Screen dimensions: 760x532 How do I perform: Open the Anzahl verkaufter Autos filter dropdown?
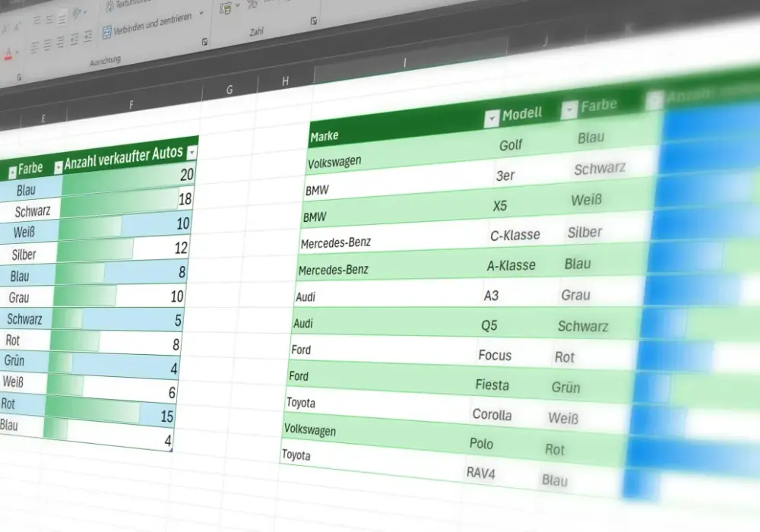192,153
